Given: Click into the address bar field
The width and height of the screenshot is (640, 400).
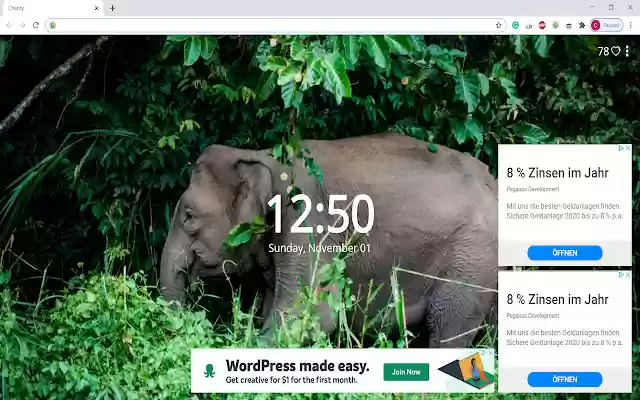Looking at the screenshot, I should (276, 25).
